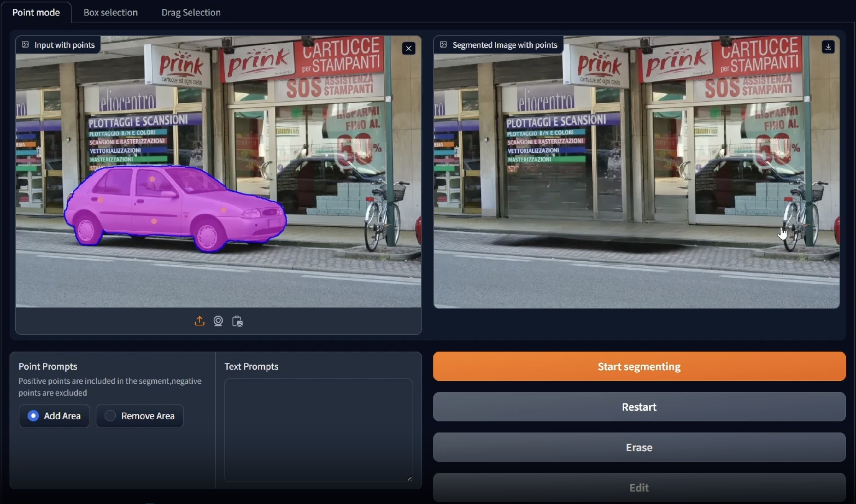This screenshot has height=504, width=856.
Task: Select the Add Area radio button
Action: pyautogui.click(x=33, y=416)
